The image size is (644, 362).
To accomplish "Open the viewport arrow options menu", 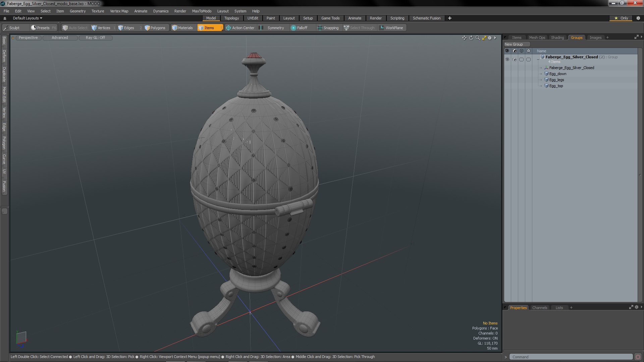I will coord(495,38).
